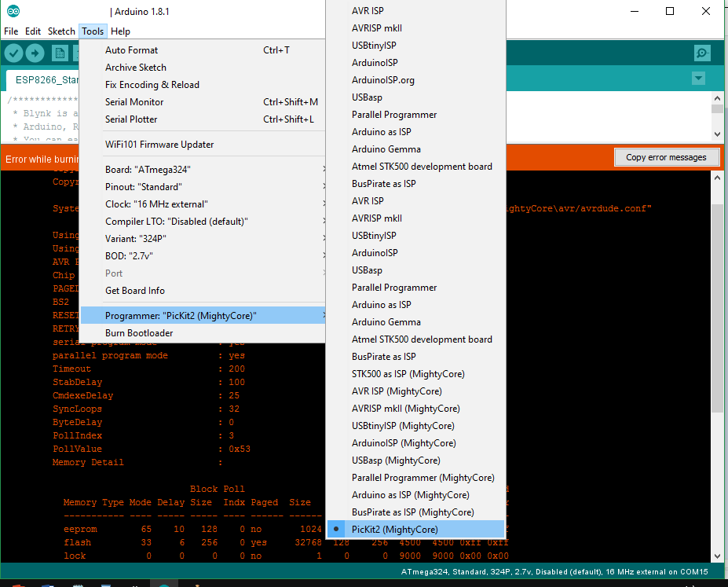Click the "StabDelay" console line
The image size is (728, 587).
tap(148, 382)
